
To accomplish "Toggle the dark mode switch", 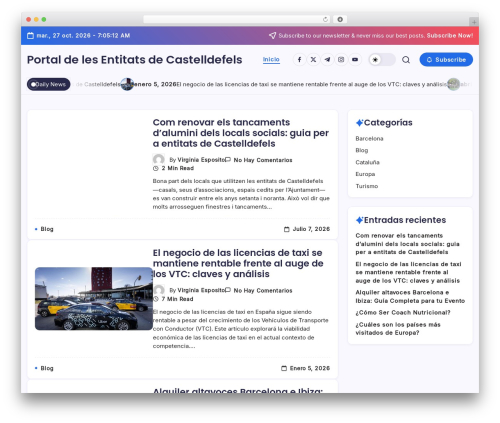I will (x=382, y=60).
